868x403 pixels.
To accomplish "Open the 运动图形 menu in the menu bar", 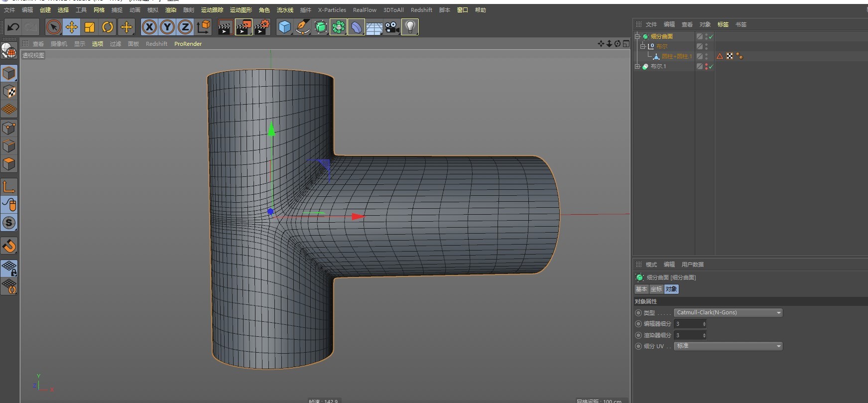I will pos(241,10).
